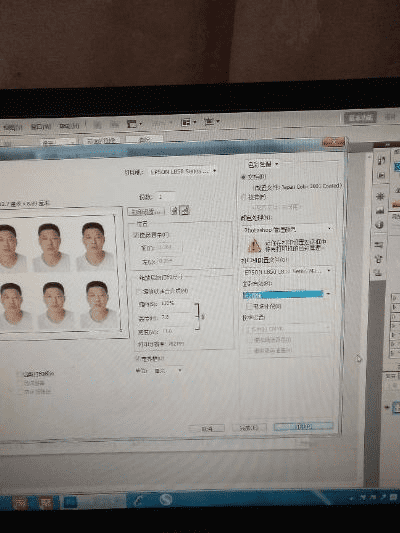
Task: Click the Width value field
Action: pyautogui.click(x=176, y=331)
